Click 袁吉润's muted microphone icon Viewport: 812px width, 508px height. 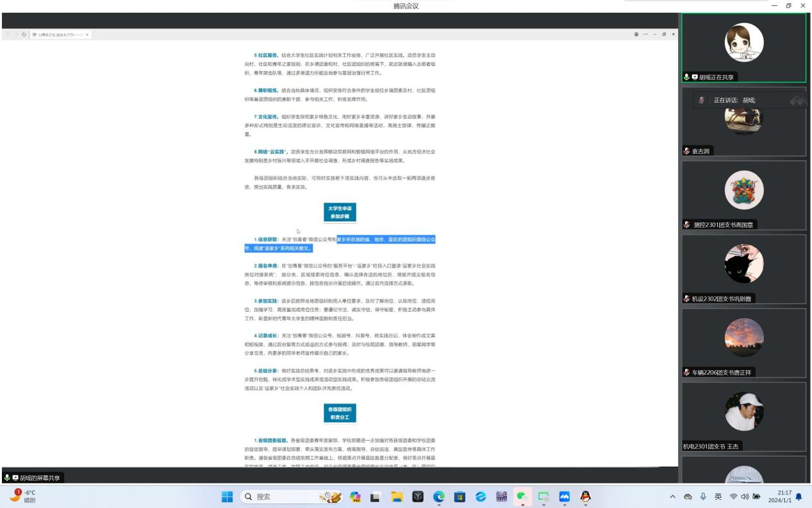point(687,151)
